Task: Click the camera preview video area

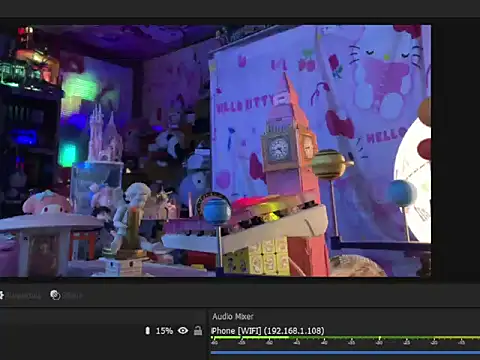Action: [215, 151]
